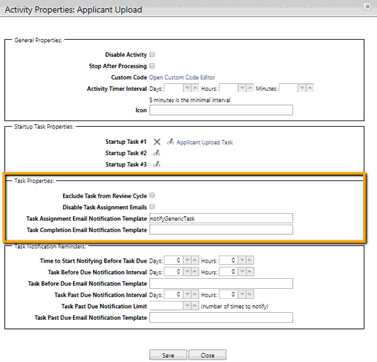This screenshot has height=362, width=377.
Task: Click the Task Assignment Email Notification Template field
Action: click(x=221, y=218)
